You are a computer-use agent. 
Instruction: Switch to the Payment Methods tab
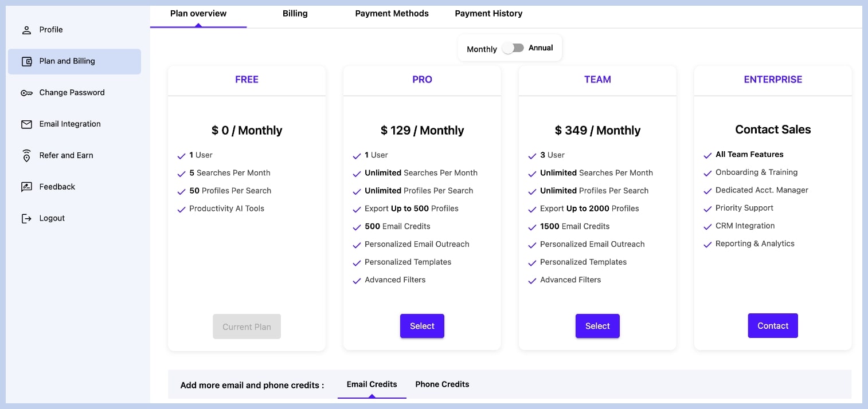392,14
